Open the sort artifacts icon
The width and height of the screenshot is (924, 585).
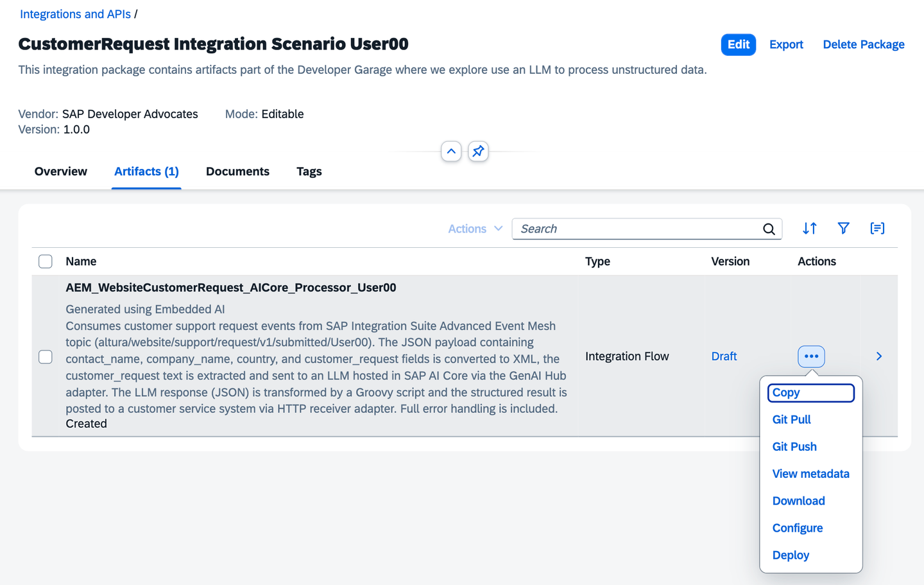pos(810,229)
